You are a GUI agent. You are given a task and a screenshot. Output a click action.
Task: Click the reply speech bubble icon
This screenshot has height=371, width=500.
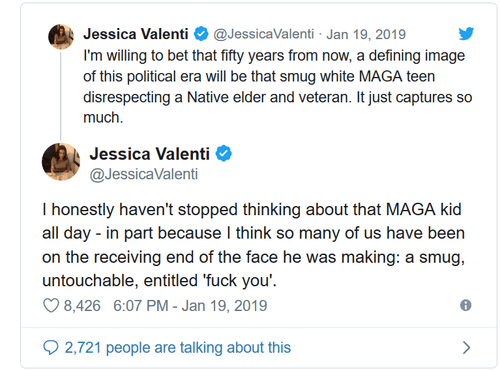pos(51,347)
